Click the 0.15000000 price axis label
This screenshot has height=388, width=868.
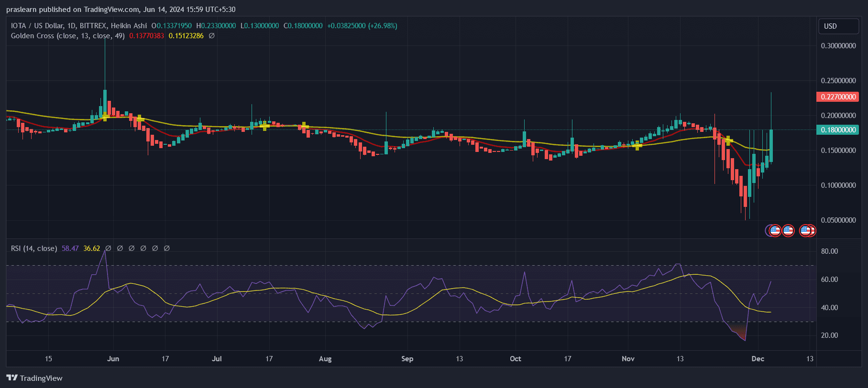[838, 151]
